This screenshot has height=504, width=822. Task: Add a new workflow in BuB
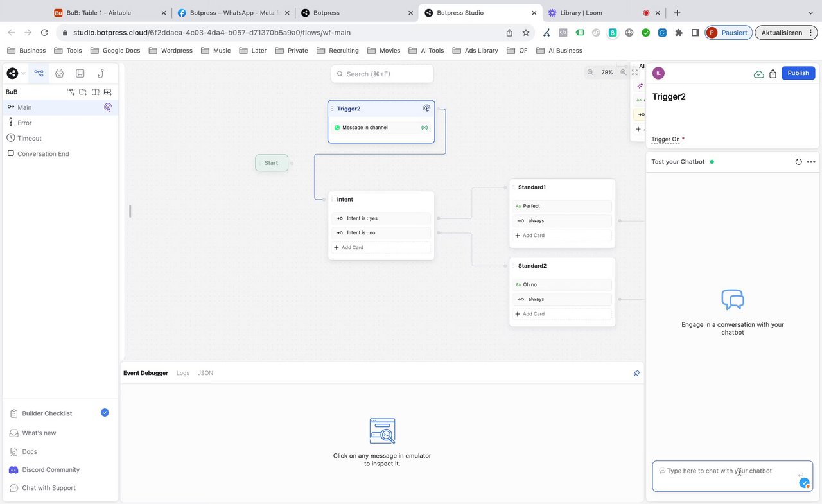coord(71,92)
